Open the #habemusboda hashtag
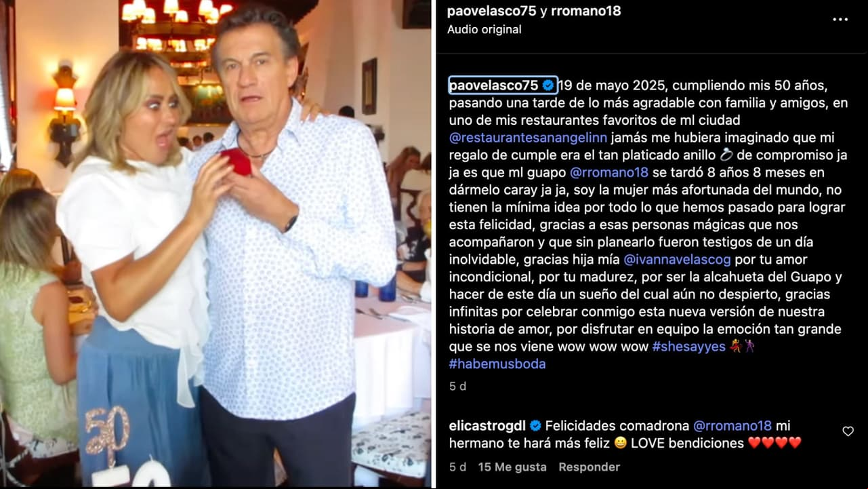This screenshot has width=868, height=489. point(497,364)
